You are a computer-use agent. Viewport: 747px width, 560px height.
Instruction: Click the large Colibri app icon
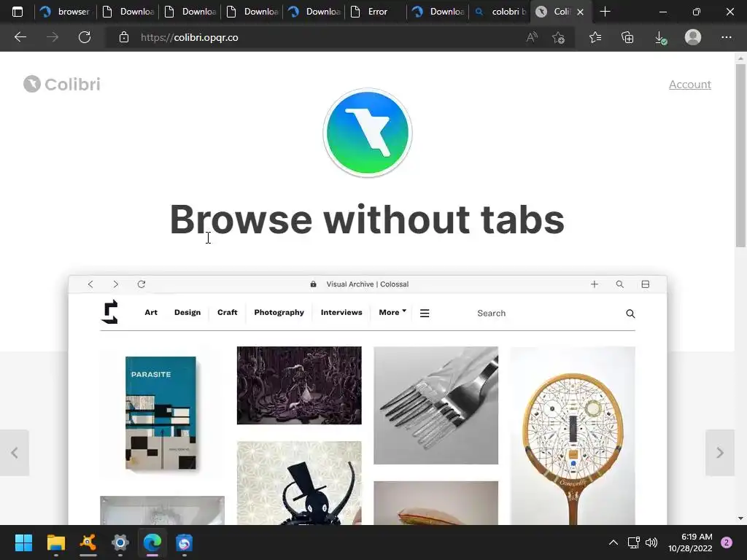[x=368, y=133]
